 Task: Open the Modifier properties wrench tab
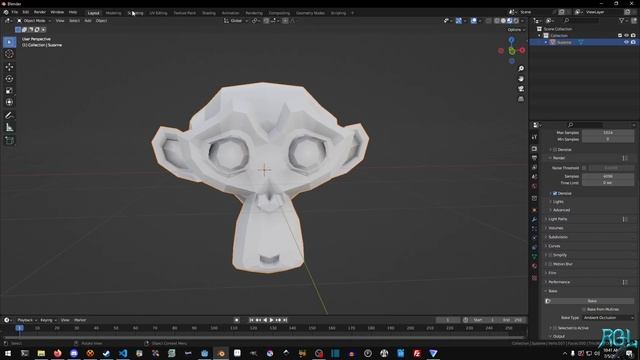point(534,220)
